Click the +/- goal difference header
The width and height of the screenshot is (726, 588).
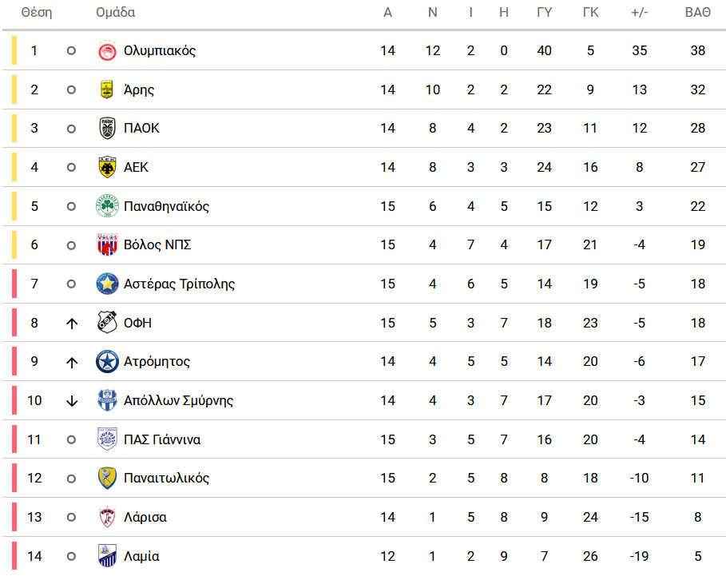[x=640, y=13]
